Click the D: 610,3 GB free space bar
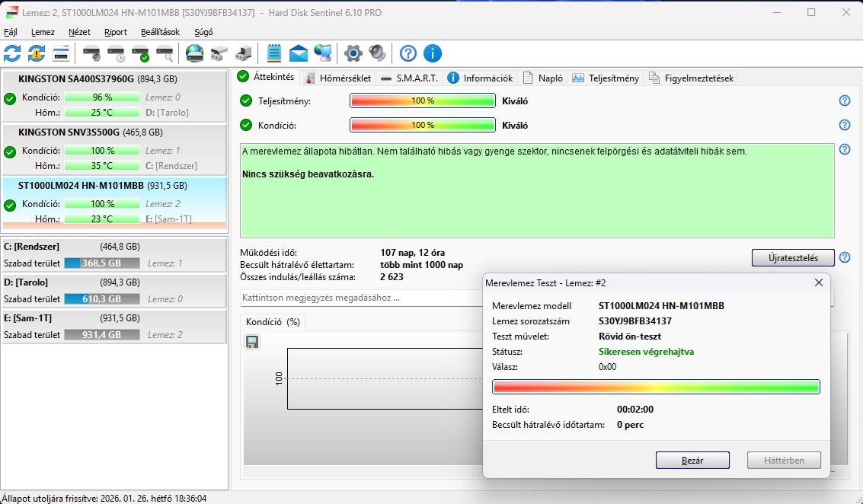 102,298
